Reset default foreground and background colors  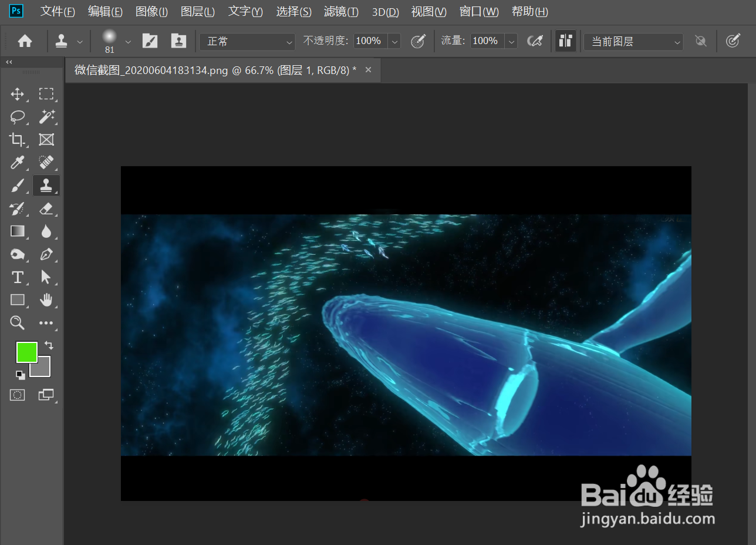[x=21, y=375]
